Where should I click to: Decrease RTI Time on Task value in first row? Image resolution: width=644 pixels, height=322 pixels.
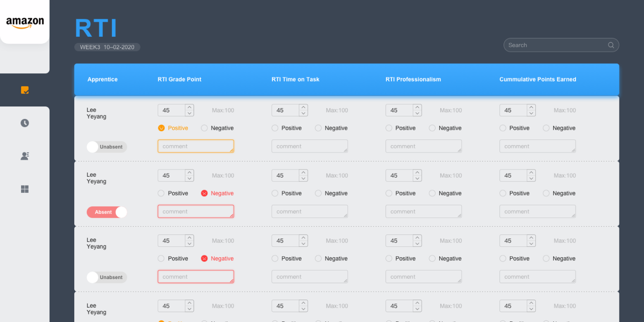[304, 114]
